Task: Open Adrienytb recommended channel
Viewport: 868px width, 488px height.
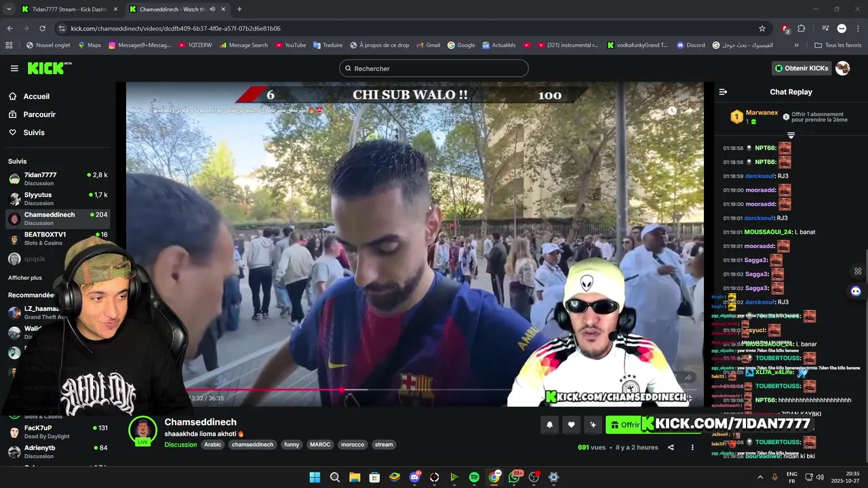Action: (x=58, y=451)
